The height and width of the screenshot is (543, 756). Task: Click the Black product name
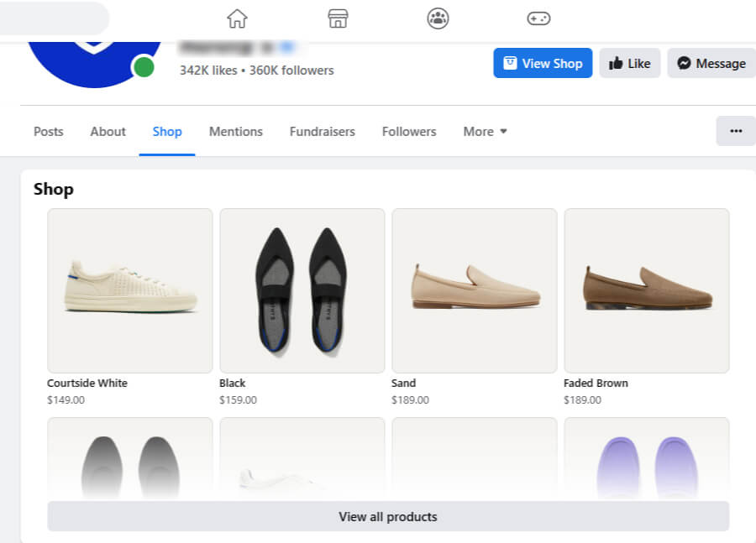pyautogui.click(x=232, y=383)
